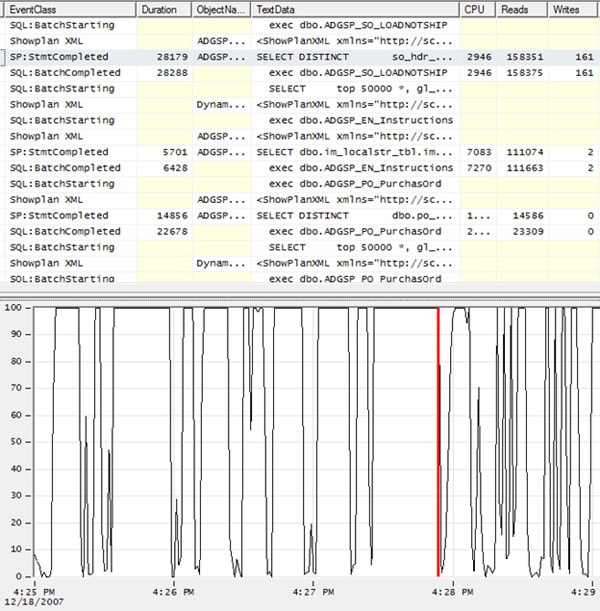
Task: Click the 100 value on the graph axis
Action: tap(13, 307)
